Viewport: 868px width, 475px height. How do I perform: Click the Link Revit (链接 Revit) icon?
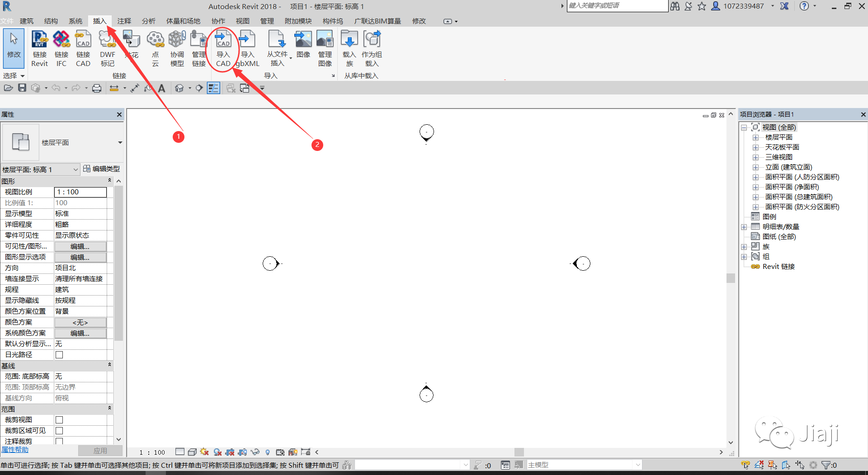pos(39,48)
